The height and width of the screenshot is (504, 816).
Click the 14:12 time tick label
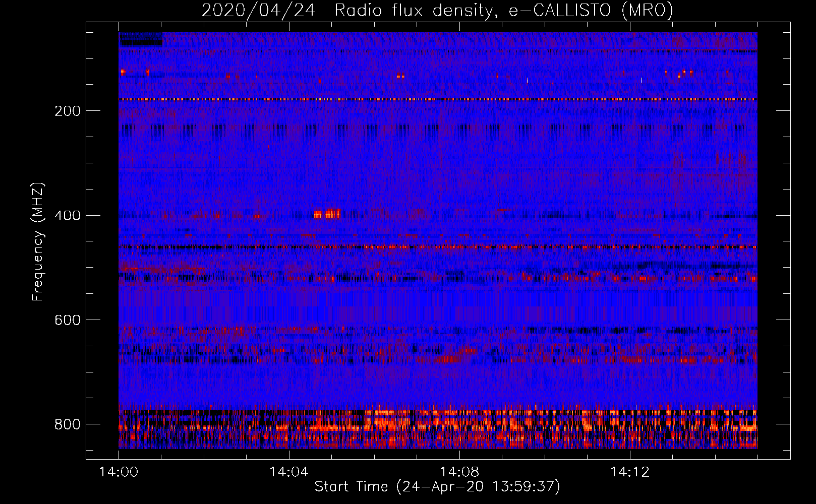(630, 472)
